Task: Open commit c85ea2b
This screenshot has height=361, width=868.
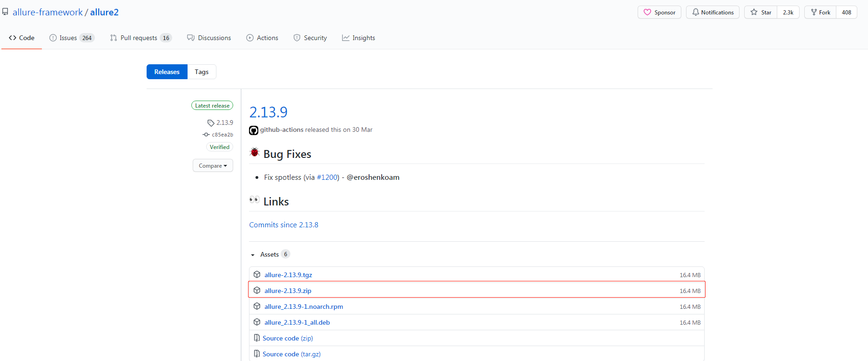Action: point(222,135)
